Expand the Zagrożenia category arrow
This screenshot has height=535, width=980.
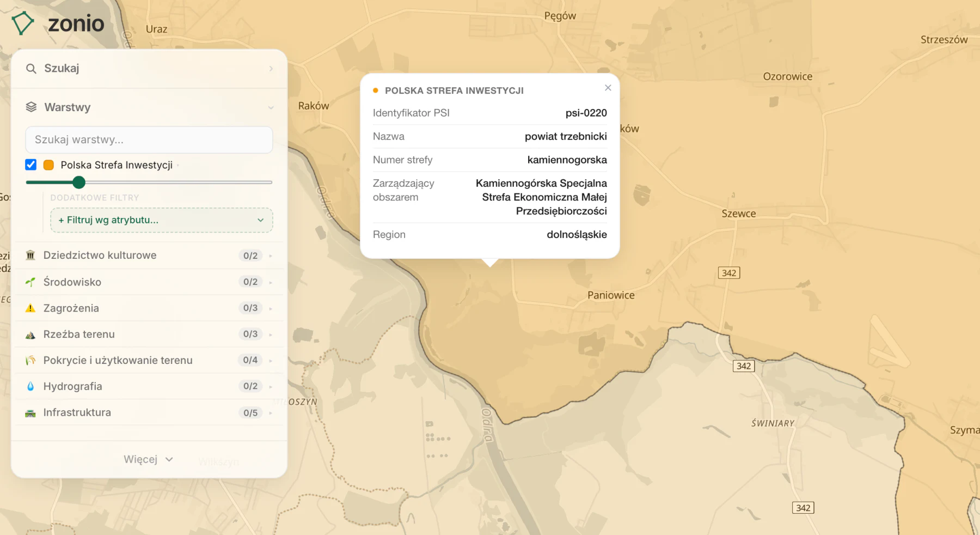click(x=271, y=308)
